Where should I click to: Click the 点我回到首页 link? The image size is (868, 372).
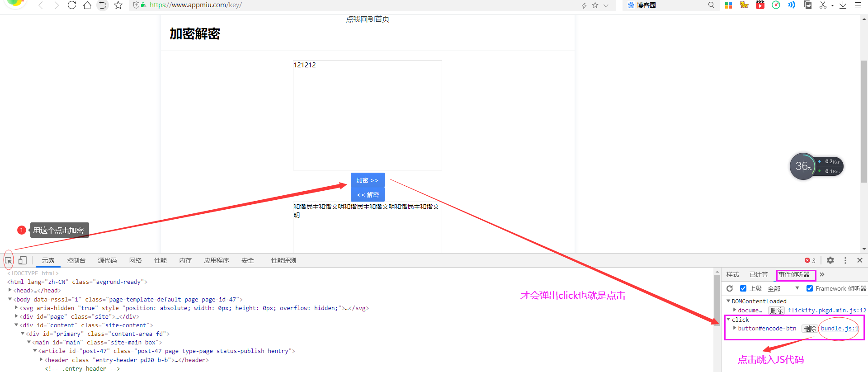[368, 19]
